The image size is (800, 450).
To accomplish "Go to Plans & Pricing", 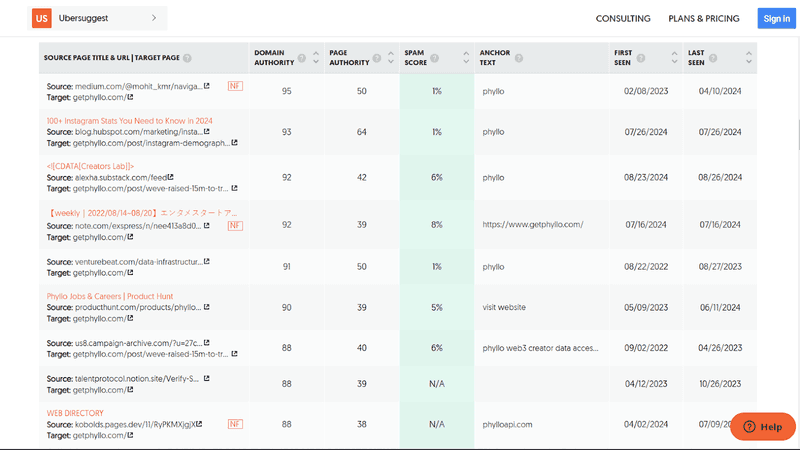I will tap(704, 18).
